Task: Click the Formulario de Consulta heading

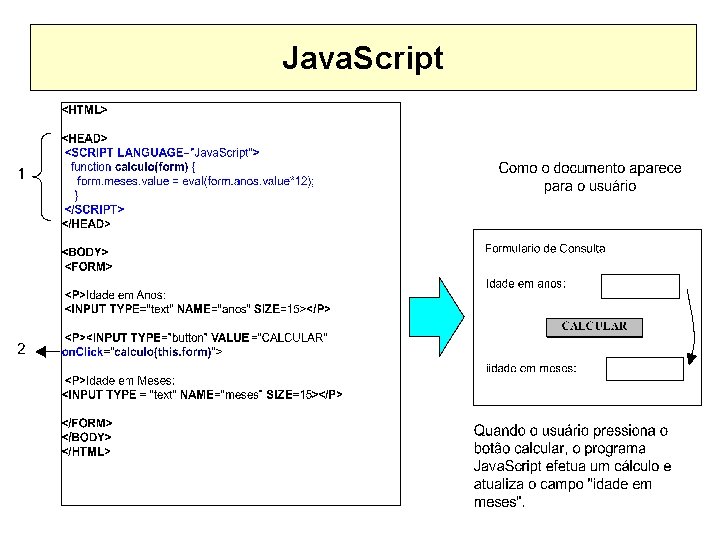Action: click(545, 248)
